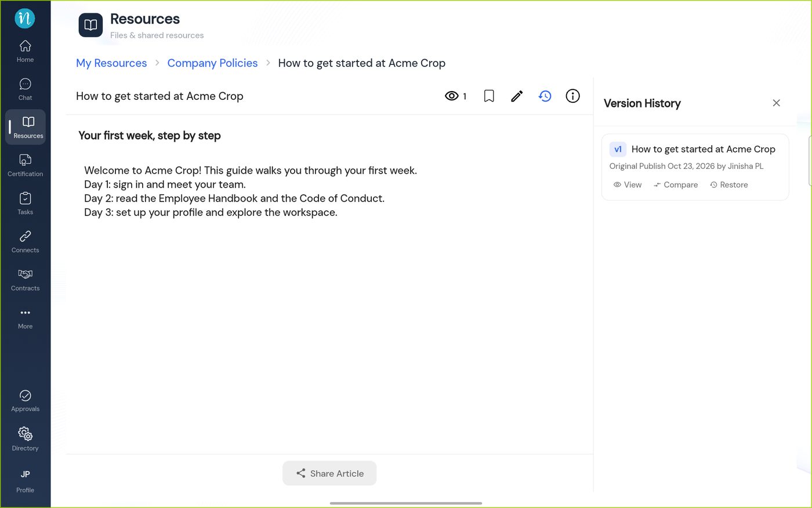Screen dimensions: 812x508
Task: Open Company Policies breadcrumb
Action: pyautogui.click(x=212, y=63)
